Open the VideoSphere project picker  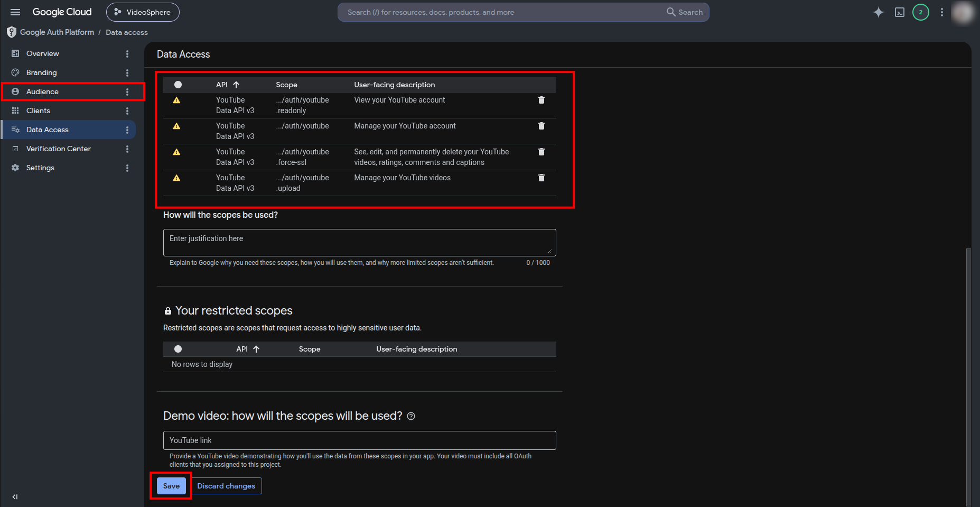143,12
